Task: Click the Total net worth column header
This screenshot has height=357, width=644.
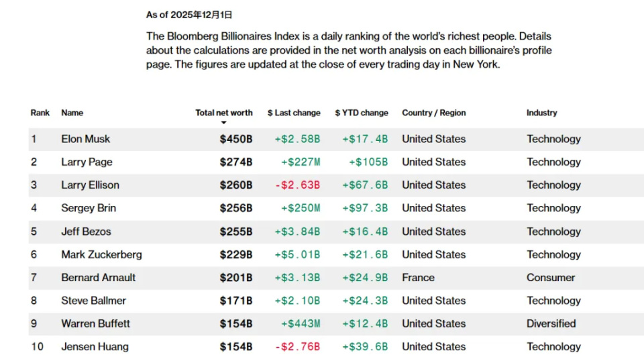Action: (224, 113)
